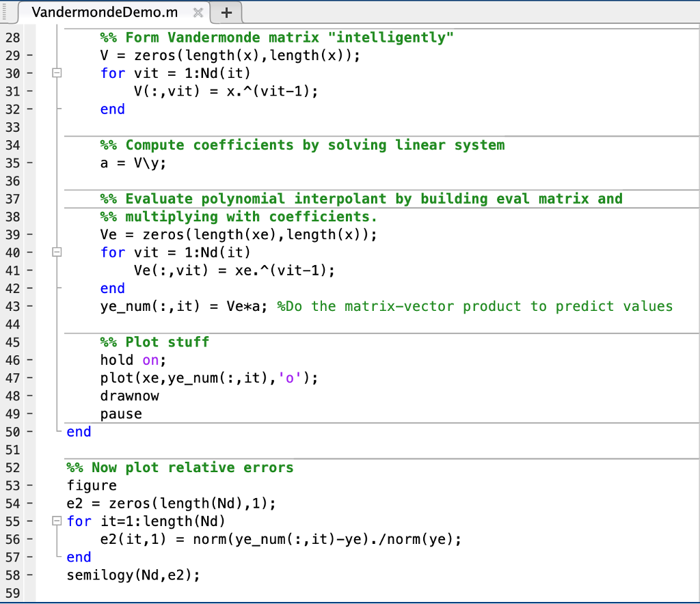Click the 'o' string argument in plot call
Image resolution: width=700 pixels, height=604 pixels.
click(x=287, y=378)
